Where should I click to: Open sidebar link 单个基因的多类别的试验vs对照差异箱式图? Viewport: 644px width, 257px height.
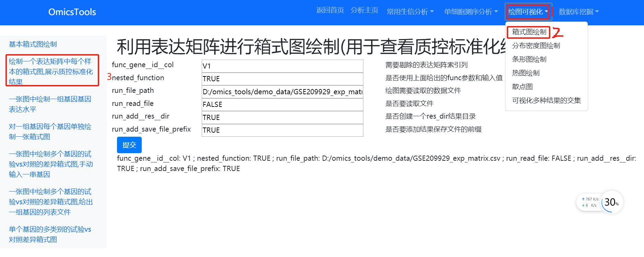(x=50, y=234)
